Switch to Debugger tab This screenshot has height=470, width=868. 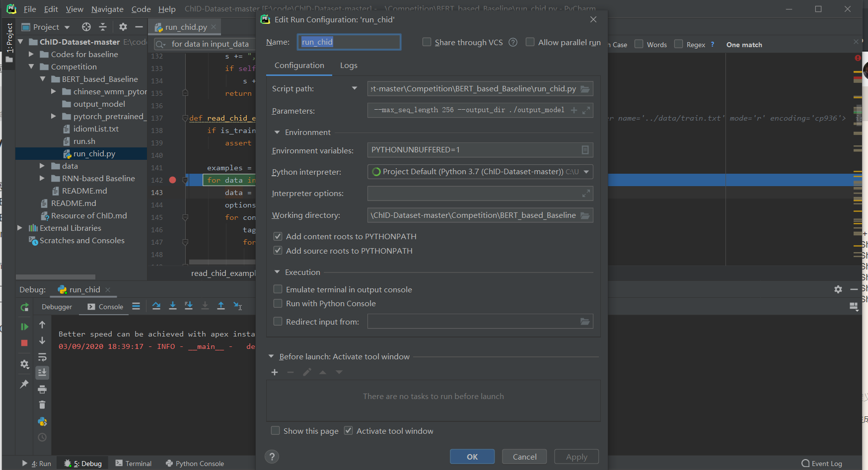point(57,307)
